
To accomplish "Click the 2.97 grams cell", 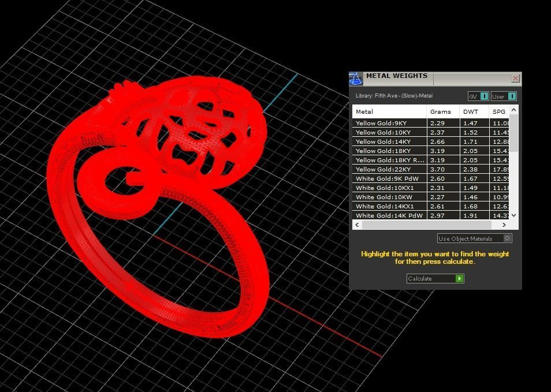I will point(443,215).
